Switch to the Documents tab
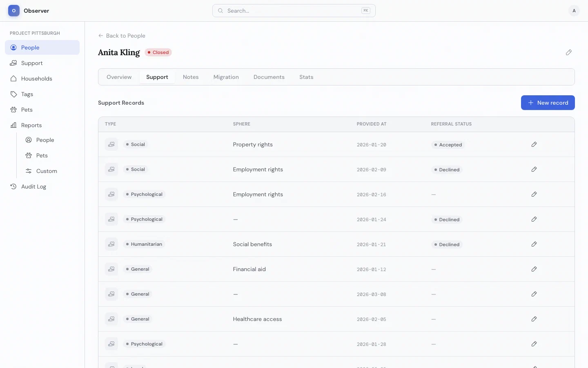The height and width of the screenshot is (368, 588). point(269,77)
